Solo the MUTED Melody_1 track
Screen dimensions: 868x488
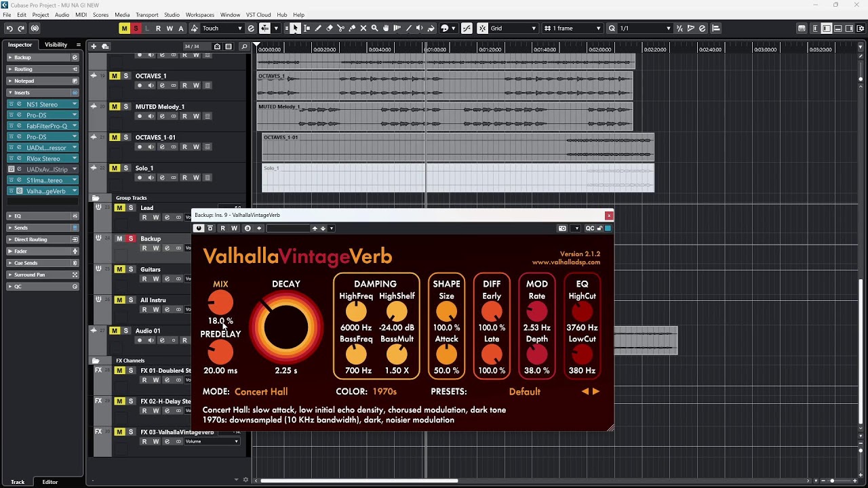[x=125, y=106]
